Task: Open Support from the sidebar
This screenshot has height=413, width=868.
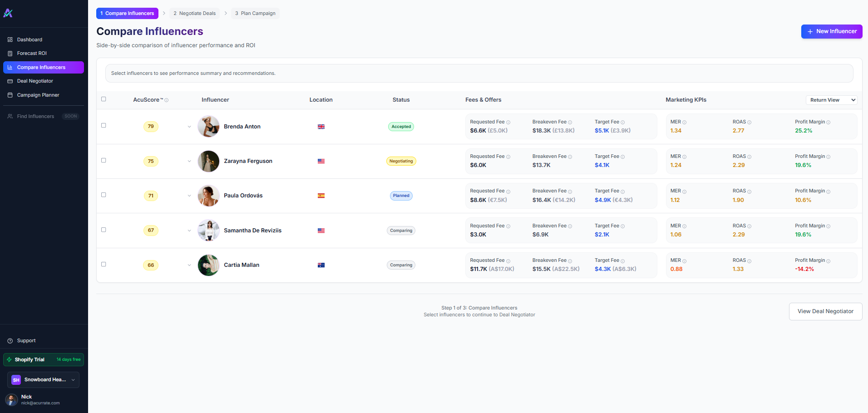Action: tap(10, 340)
